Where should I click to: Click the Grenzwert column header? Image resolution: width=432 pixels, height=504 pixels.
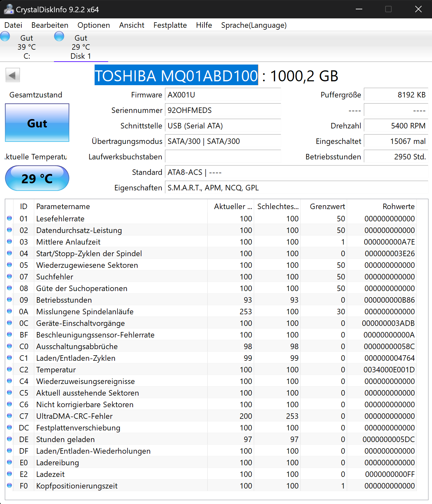click(324, 207)
